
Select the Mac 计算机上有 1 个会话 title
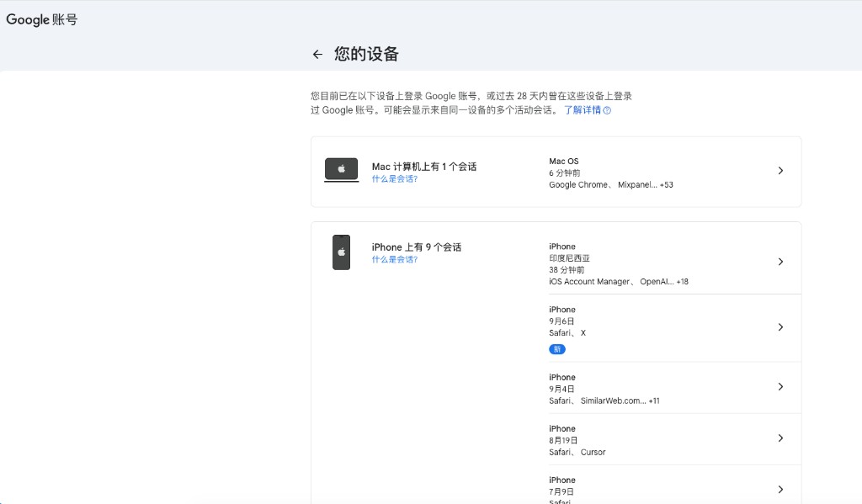[x=424, y=167]
